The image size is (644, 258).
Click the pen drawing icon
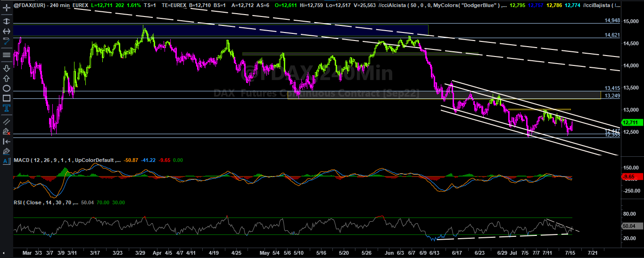pos(6,151)
